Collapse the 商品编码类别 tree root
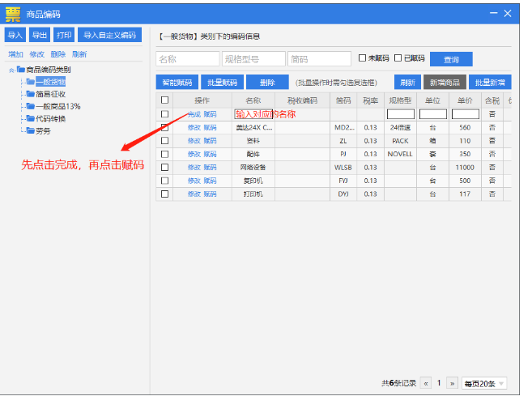The width and height of the screenshot is (532, 409). [x=11, y=70]
